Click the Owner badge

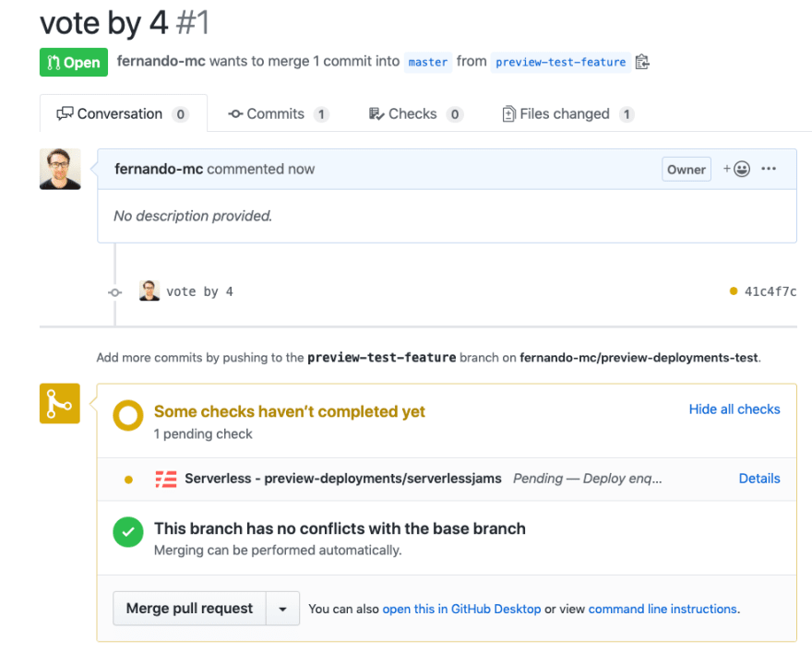687,169
